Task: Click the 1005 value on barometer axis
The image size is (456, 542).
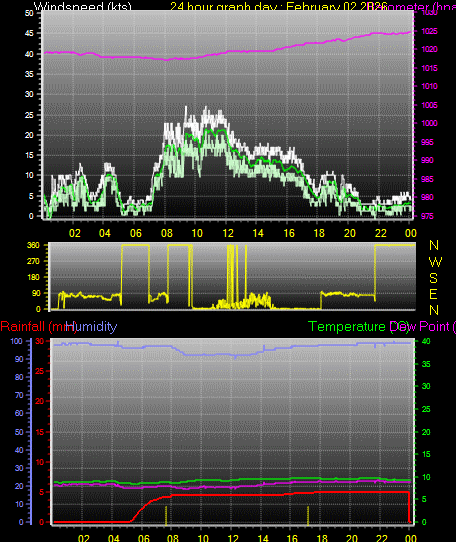Action: click(429, 105)
